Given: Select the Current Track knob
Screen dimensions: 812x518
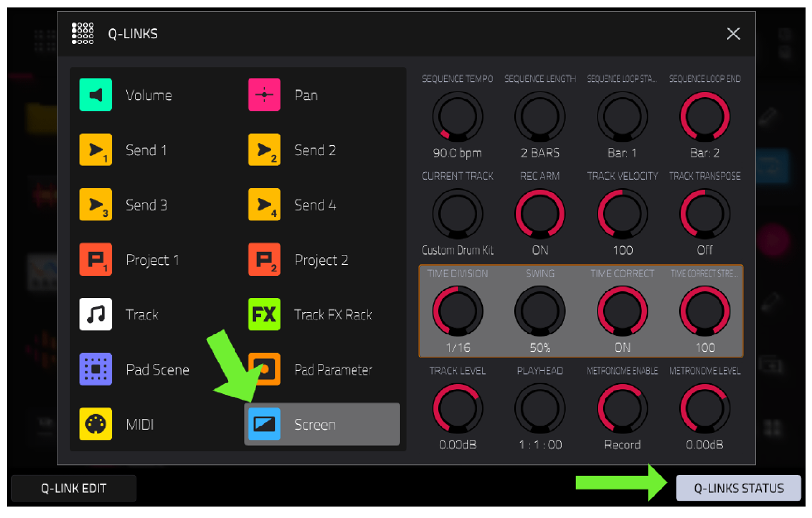Looking at the screenshot, I should [457, 214].
